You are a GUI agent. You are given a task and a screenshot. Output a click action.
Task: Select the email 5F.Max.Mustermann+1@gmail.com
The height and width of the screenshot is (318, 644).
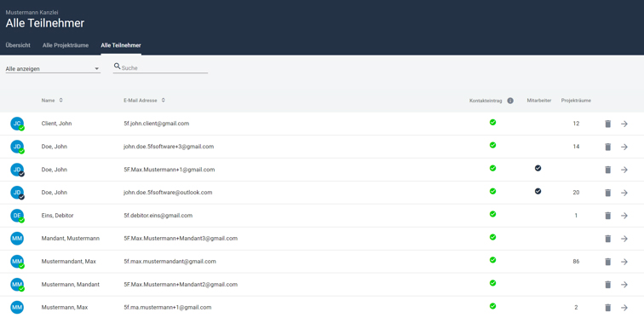pos(170,170)
